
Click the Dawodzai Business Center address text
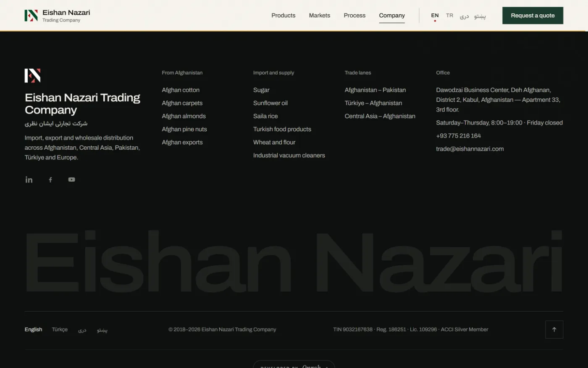(499, 100)
